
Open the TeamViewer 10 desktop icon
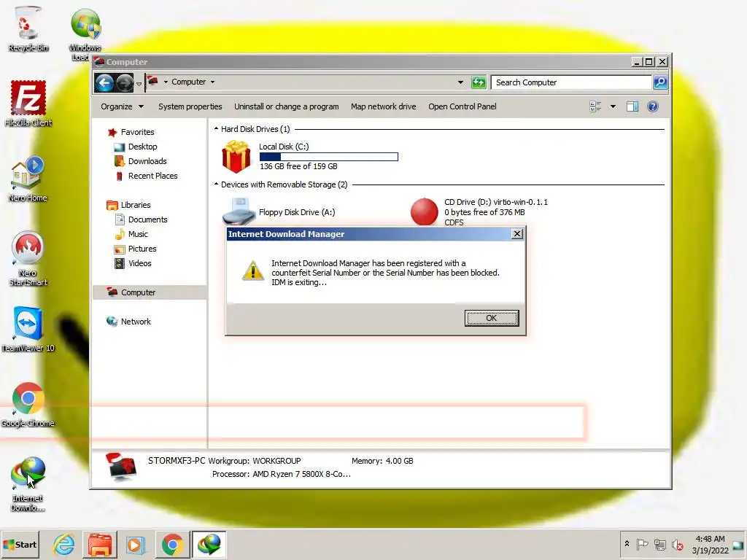[28, 329]
